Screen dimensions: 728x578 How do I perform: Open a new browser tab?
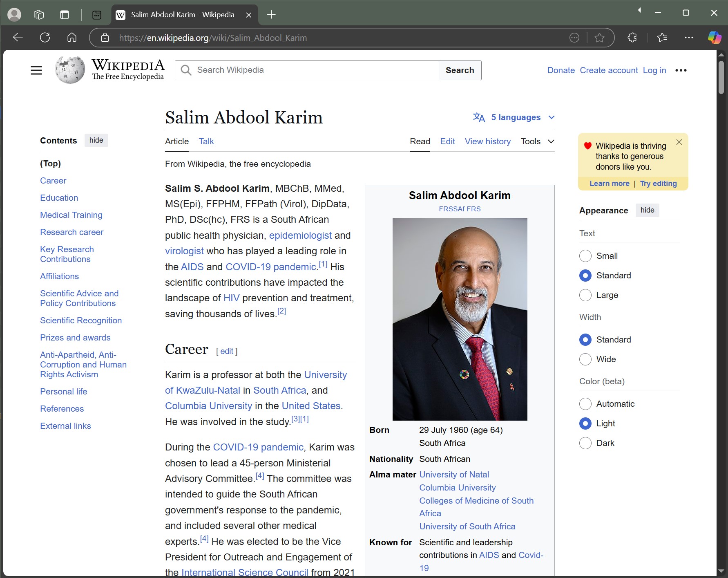(271, 15)
